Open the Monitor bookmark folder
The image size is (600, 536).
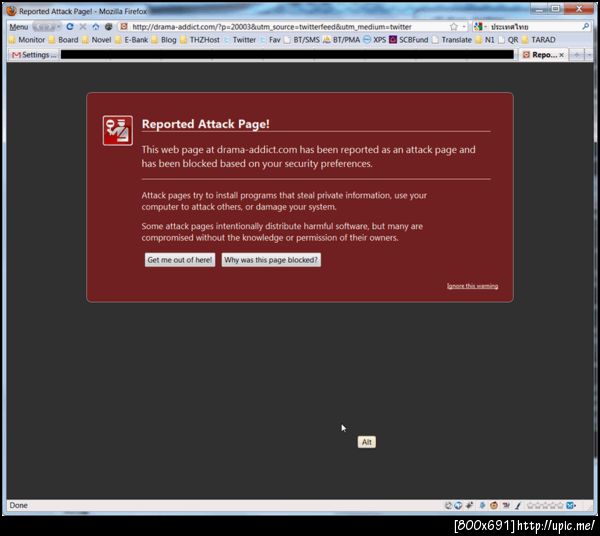click(x=27, y=39)
